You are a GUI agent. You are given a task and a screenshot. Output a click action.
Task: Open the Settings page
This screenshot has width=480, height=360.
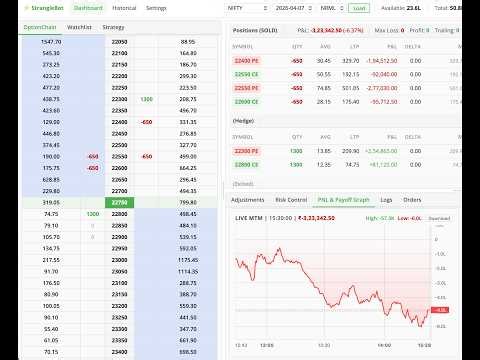click(x=156, y=8)
